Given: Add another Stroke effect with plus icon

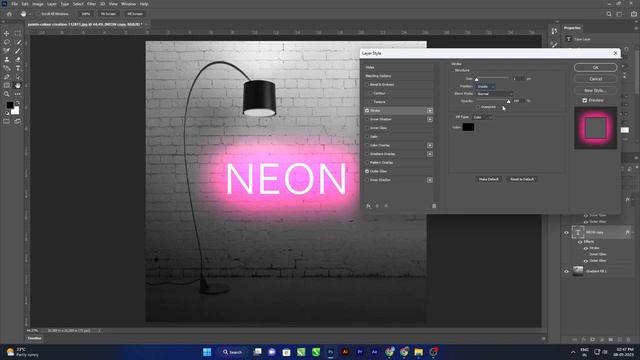Looking at the screenshot, I should (430, 111).
